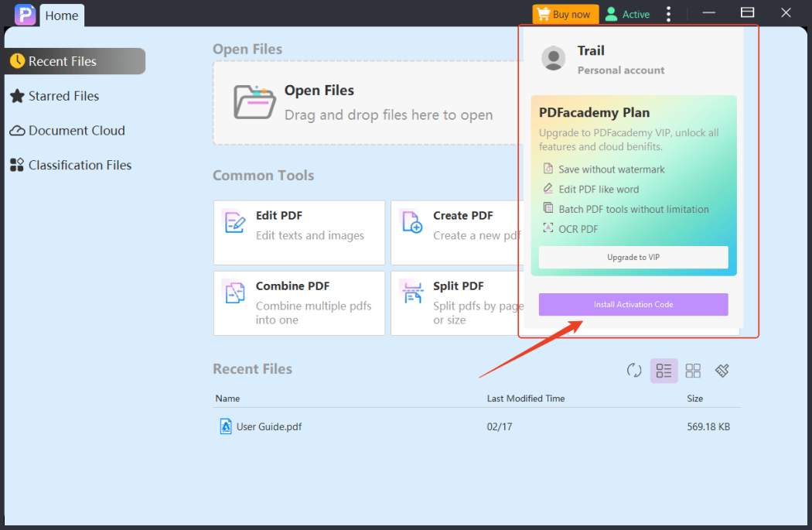Open the Split PDF tool card
Viewport: 812px width, 530px height.
[457, 303]
